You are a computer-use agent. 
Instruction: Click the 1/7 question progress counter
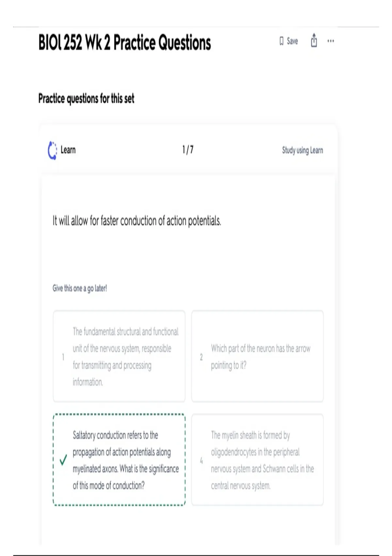[x=188, y=150]
